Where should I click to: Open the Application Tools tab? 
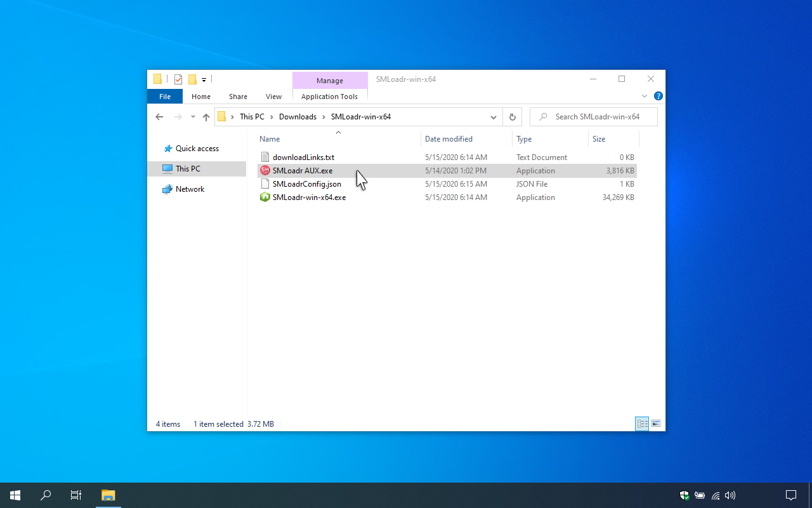[329, 97]
